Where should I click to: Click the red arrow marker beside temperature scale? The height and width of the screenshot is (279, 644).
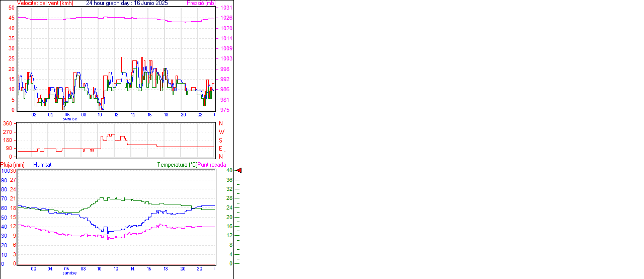[x=239, y=171]
